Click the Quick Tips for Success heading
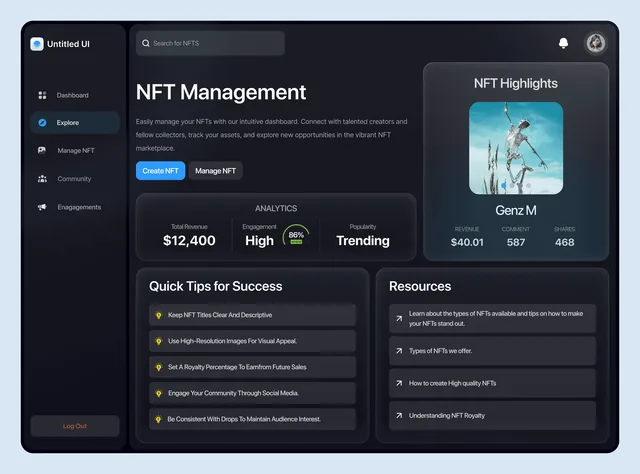 click(216, 286)
